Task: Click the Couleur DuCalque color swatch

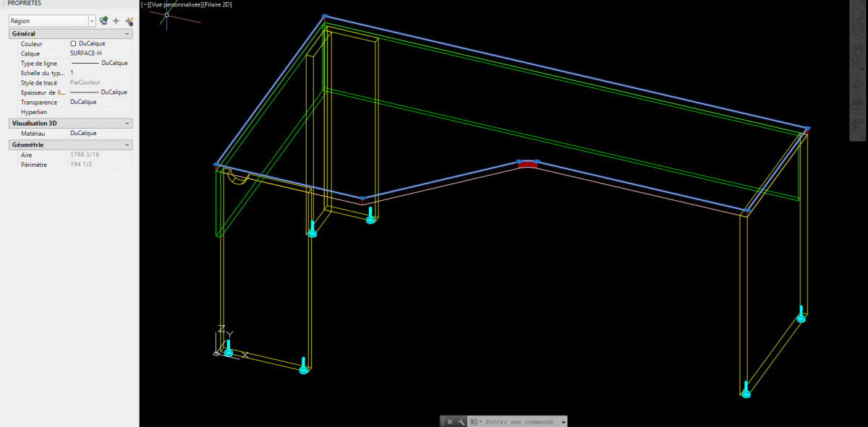Action: click(x=73, y=44)
